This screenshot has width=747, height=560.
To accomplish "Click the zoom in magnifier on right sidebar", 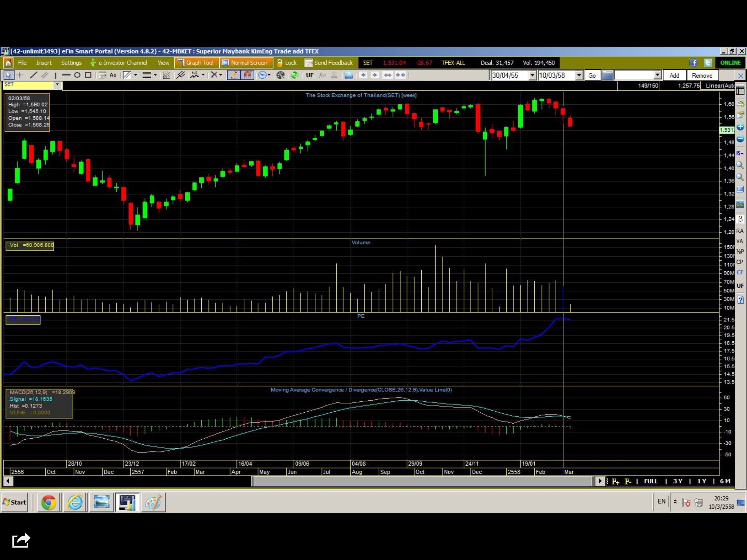I will pyautogui.click(x=740, y=165).
